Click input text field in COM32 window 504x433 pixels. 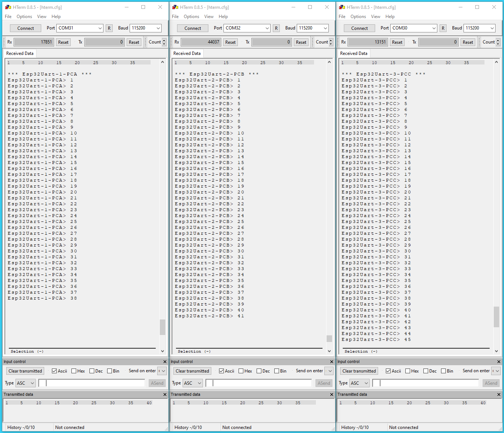point(259,383)
